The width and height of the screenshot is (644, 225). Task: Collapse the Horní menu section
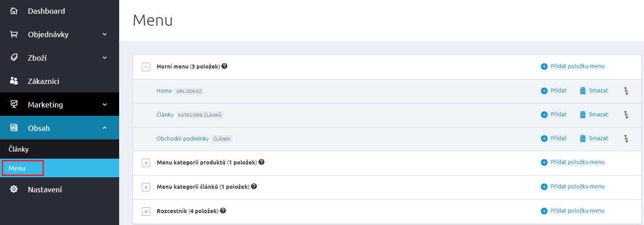coord(146,67)
